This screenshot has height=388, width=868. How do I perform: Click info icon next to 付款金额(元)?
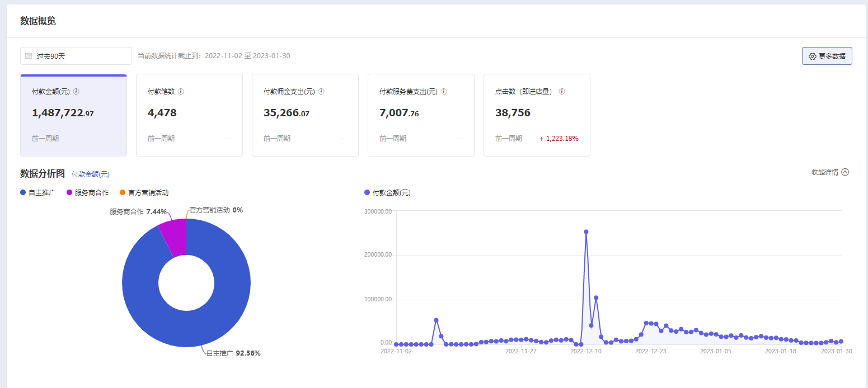[x=76, y=92]
